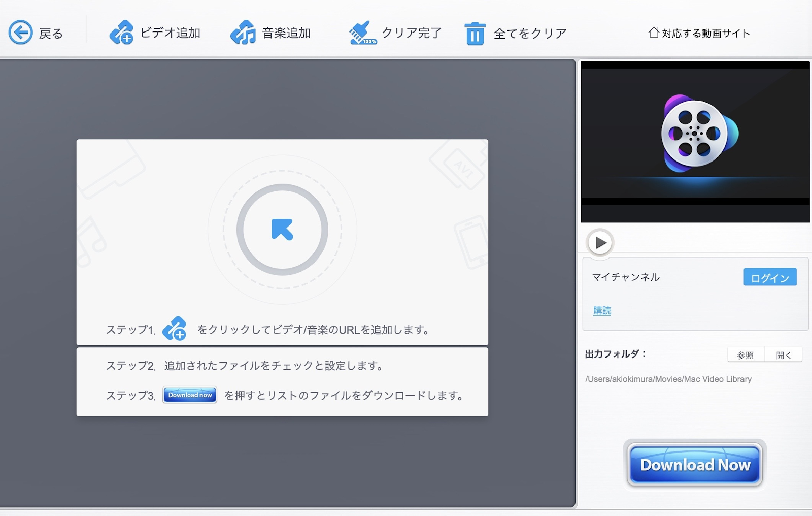
Task: Click the home icon beside 対応する動画サイト
Action: coord(654,32)
